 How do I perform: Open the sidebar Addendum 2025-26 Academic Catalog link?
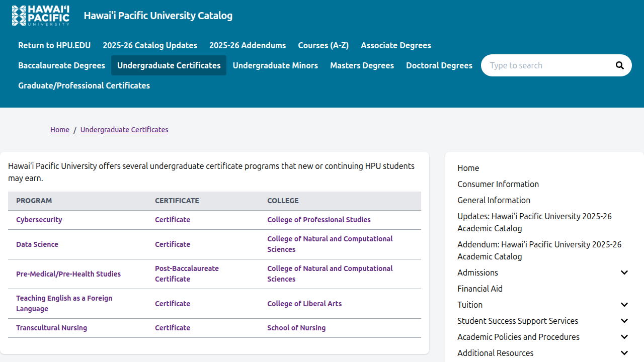coord(539,250)
